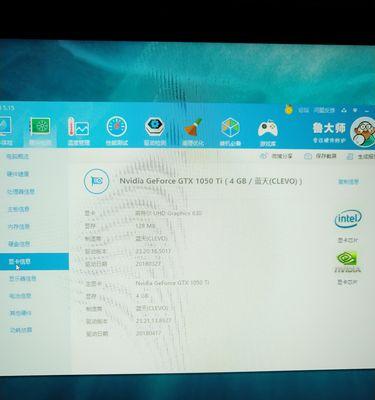This screenshot has width=375, height=400.
Task: Click the Intel graphics chip logo
Action: click(x=348, y=219)
